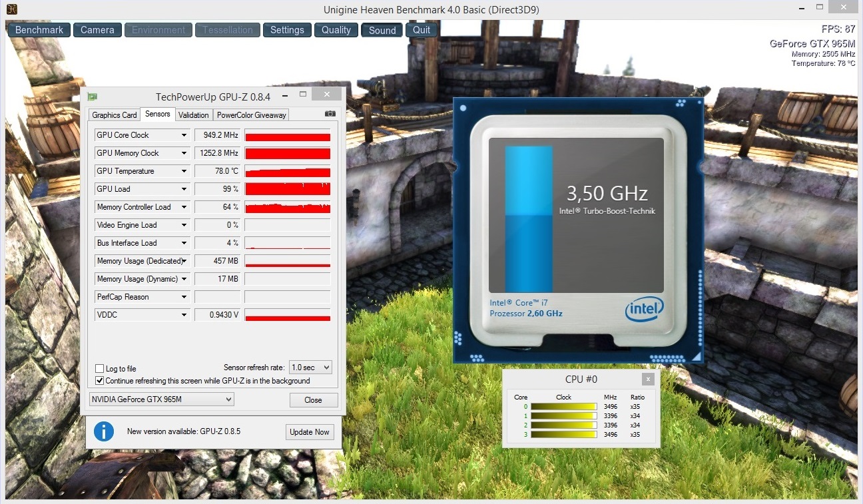The height and width of the screenshot is (504, 863).
Task: Click the Memory Controller Load history graph
Action: [x=288, y=207]
